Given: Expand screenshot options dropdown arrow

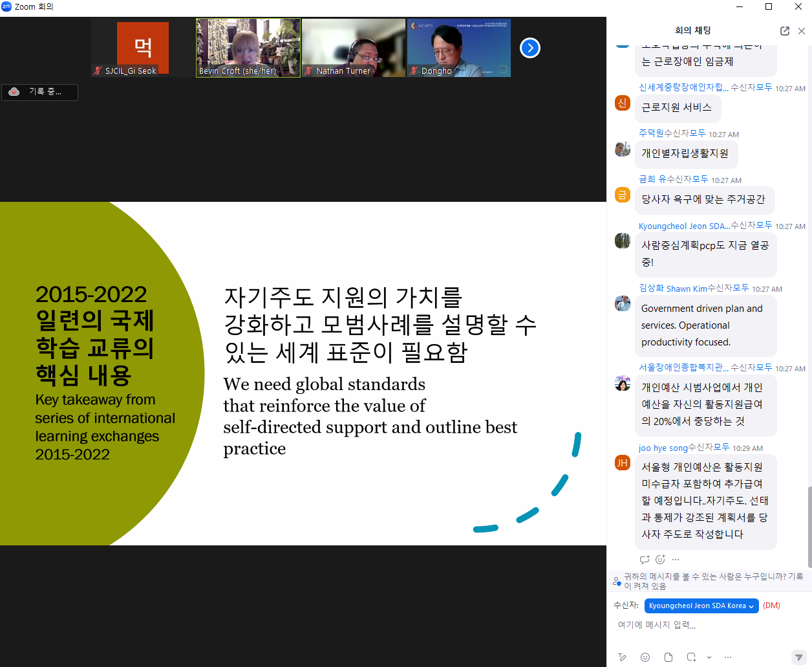Looking at the screenshot, I should [709, 657].
